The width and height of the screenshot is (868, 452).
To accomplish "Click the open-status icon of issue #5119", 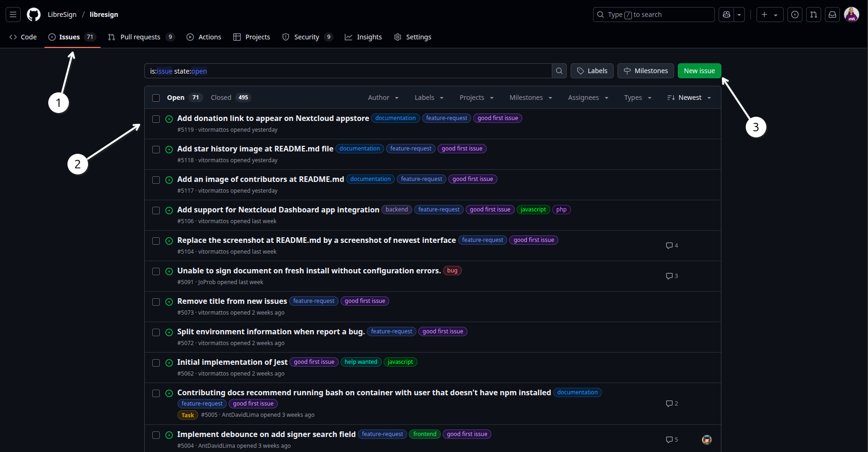I will pyautogui.click(x=169, y=119).
